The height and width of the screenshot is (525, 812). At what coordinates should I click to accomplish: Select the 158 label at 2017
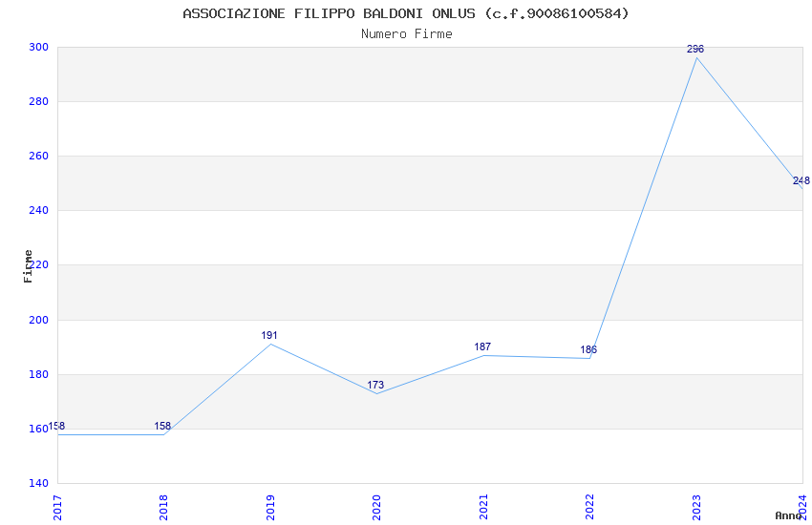56,427
